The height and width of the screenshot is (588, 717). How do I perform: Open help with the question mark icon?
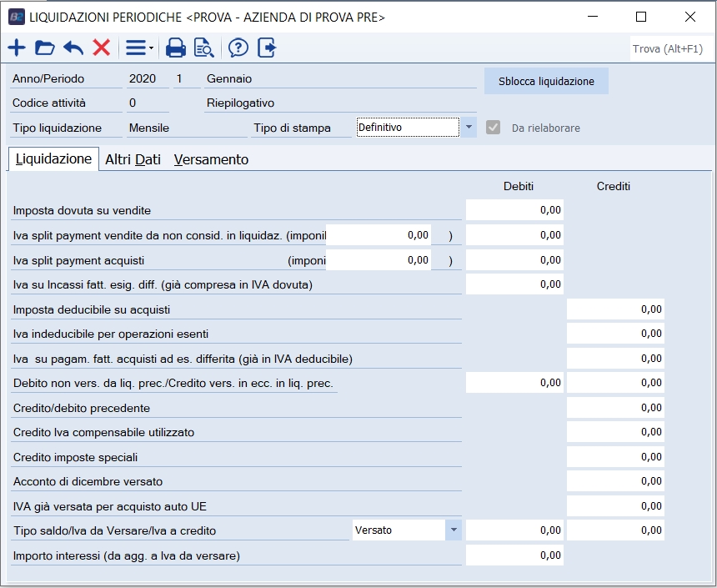point(238,48)
